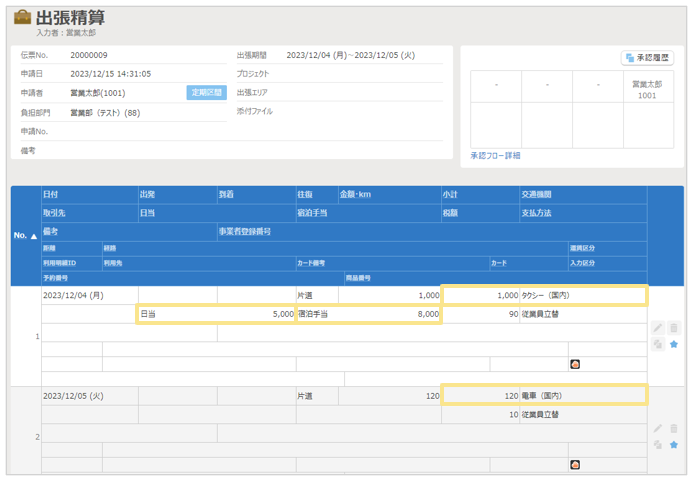
Task: Open the 承認フロー詳細 link
Action: pyautogui.click(x=495, y=156)
